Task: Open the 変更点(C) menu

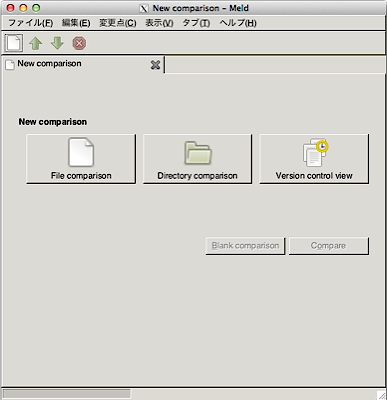Action: coord(118,23)
